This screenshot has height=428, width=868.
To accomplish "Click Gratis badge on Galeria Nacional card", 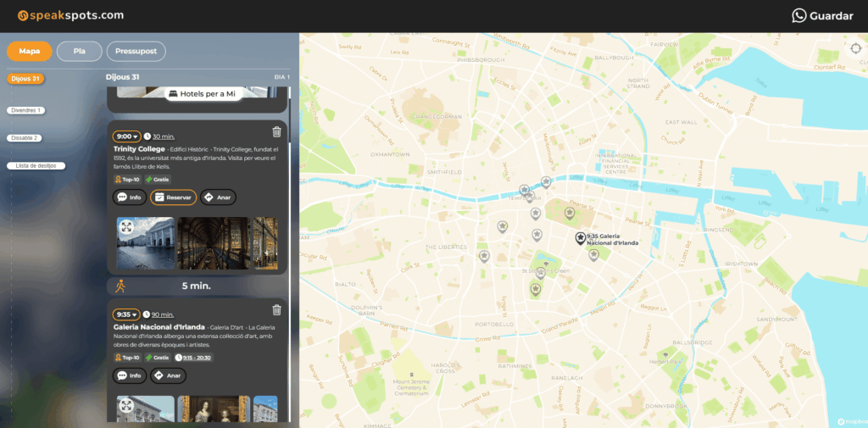I will 158,358.
